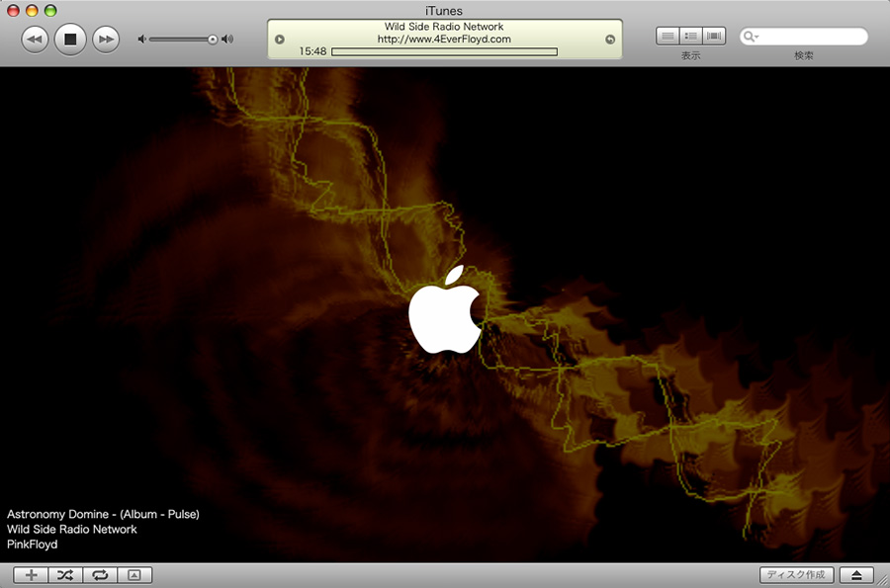Viewport: 890px width, 588px height.
Task: Click the arrow icon on display right
Action: (x=610, y=40)
